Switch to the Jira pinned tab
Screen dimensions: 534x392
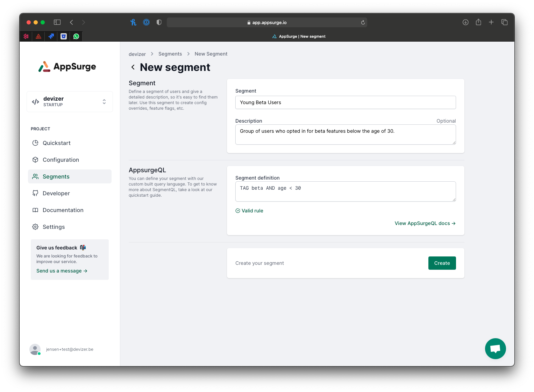click(x=51, y=36)
